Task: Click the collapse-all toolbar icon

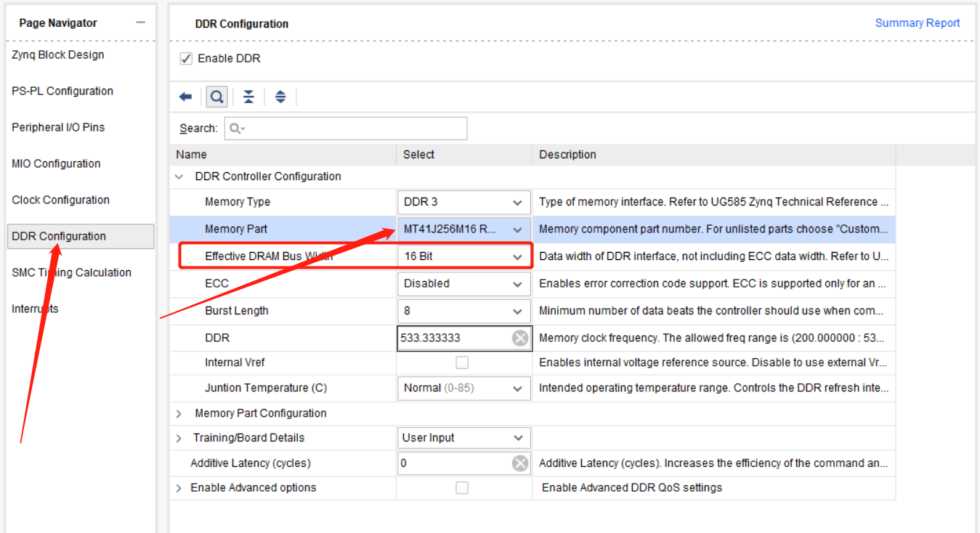Action: click(x=248, y=96)
